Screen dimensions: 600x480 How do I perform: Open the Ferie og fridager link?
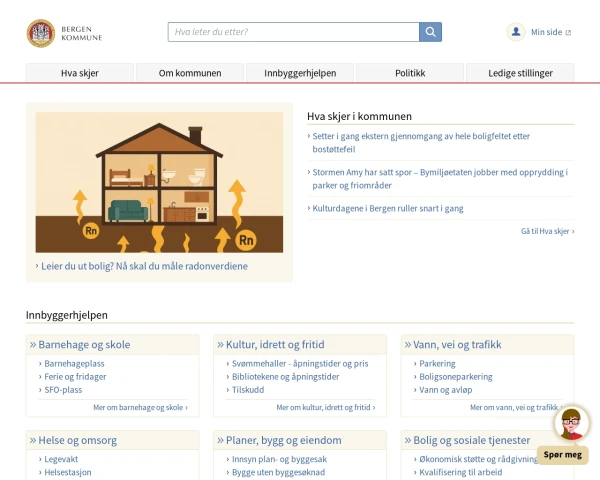[x=75, y=377]
